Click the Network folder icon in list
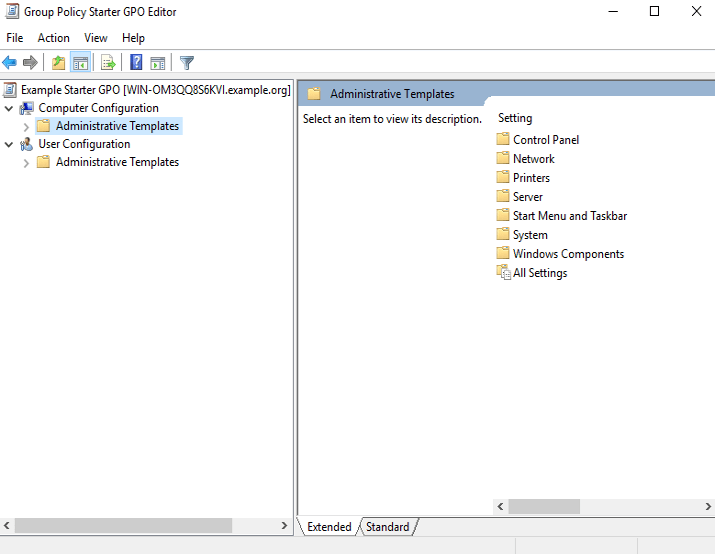Viewport: 715px width, 554px height. click(x=503, y=158)
